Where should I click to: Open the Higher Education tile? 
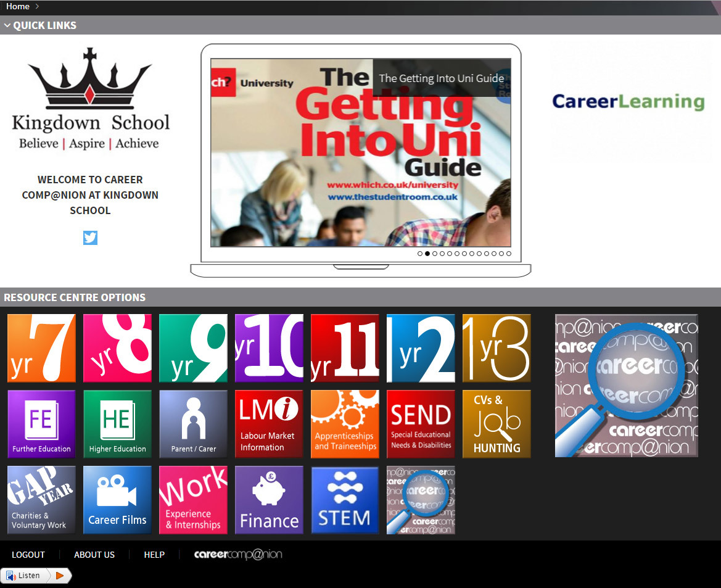(117, 424)
